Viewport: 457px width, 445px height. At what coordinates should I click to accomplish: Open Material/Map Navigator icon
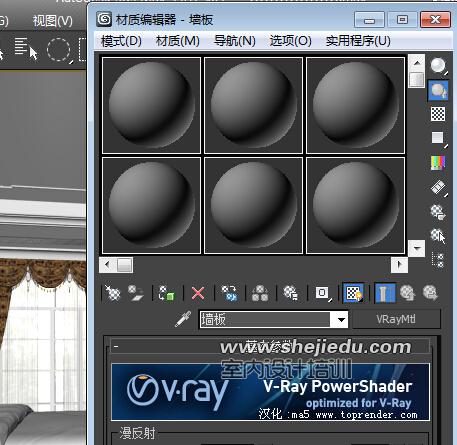pyautogui.click(x=438, y=260)
